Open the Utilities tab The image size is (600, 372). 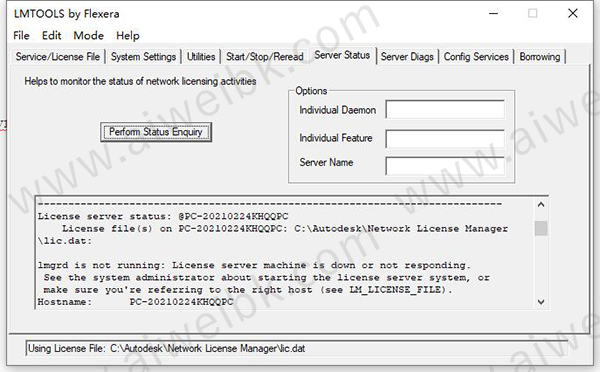[201, 57]
